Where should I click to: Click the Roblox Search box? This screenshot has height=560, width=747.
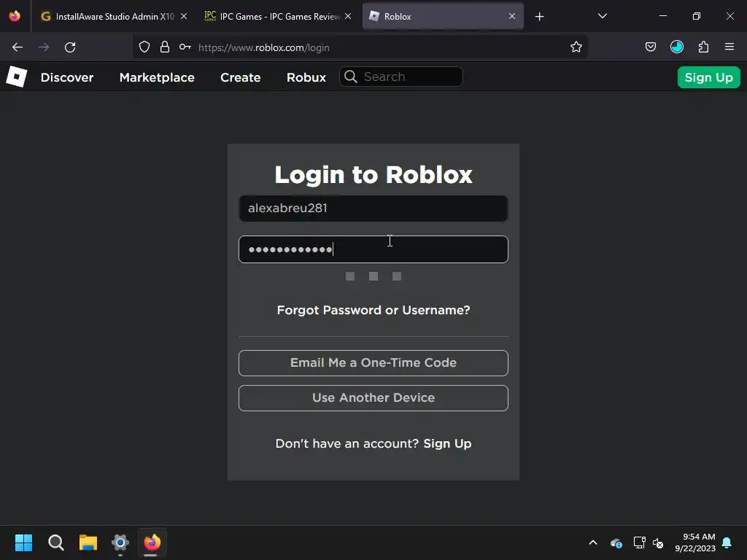pos(401,77)
